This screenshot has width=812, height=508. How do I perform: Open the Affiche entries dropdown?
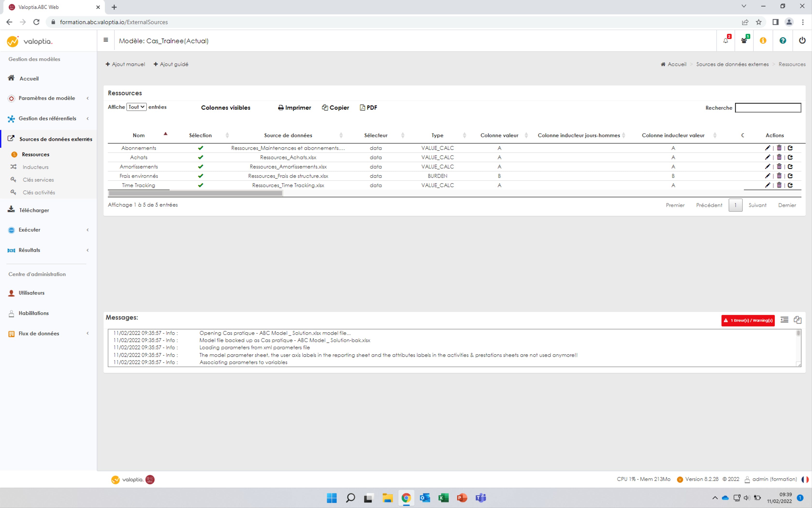click(136, 107)
